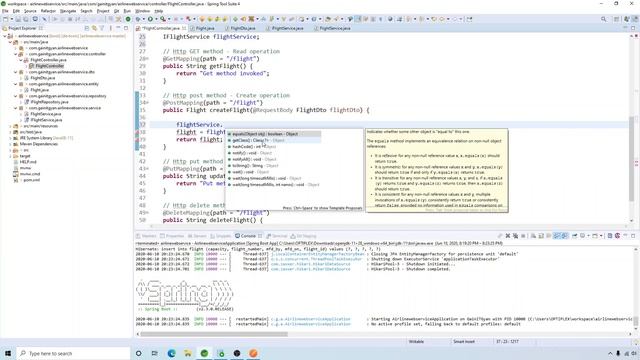Viewport: 640px width, 360px height.
Task: Toggle Pin Console button
Action: [574, 236]
